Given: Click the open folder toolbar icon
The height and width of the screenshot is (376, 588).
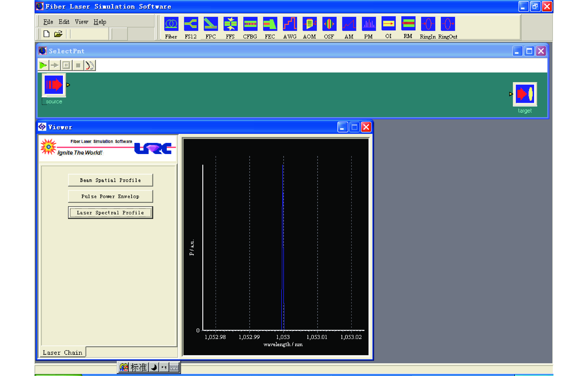Looking at the screenshot, I should click(58, 34).
